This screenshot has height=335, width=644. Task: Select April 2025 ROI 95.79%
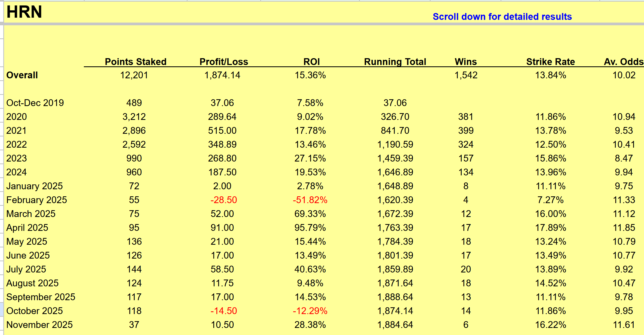coord(310,228)
